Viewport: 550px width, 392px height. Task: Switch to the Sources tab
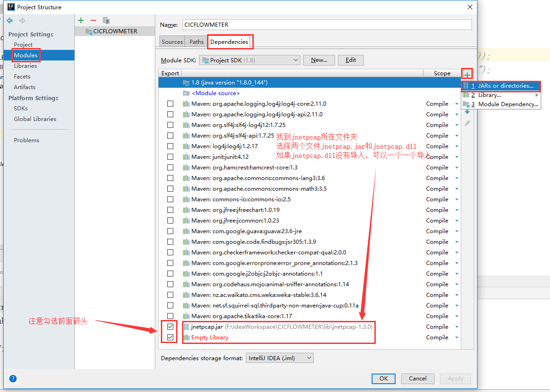pyautogui.click(x=171, y=41)
